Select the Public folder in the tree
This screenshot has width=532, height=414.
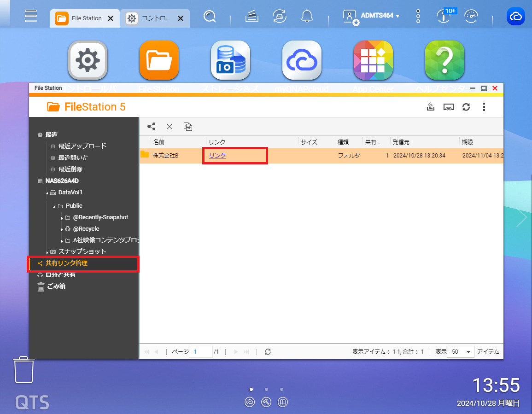point(74,206)
